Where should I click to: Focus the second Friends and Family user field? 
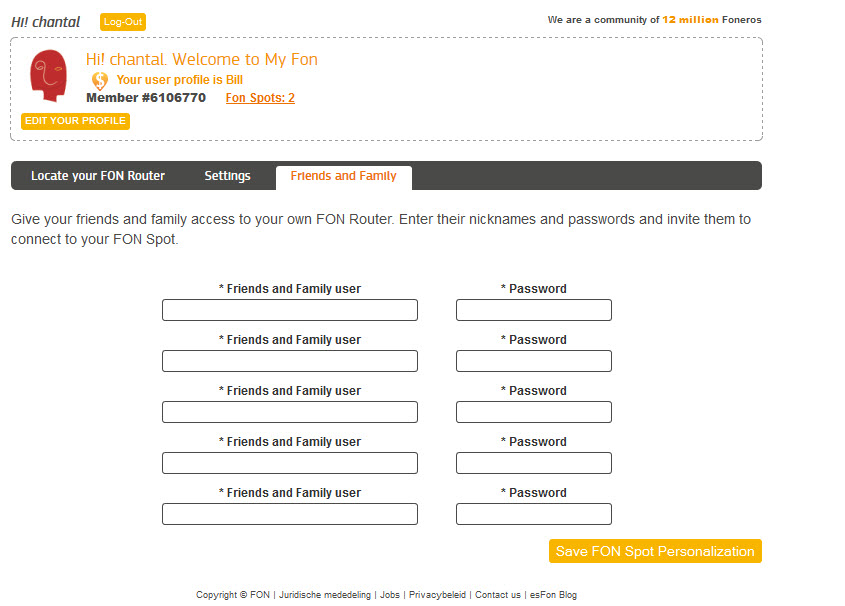289,361
